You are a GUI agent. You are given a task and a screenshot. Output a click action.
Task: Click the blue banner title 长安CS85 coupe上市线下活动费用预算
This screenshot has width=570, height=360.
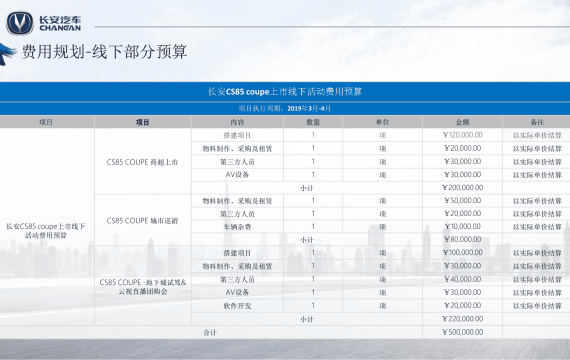285,91
